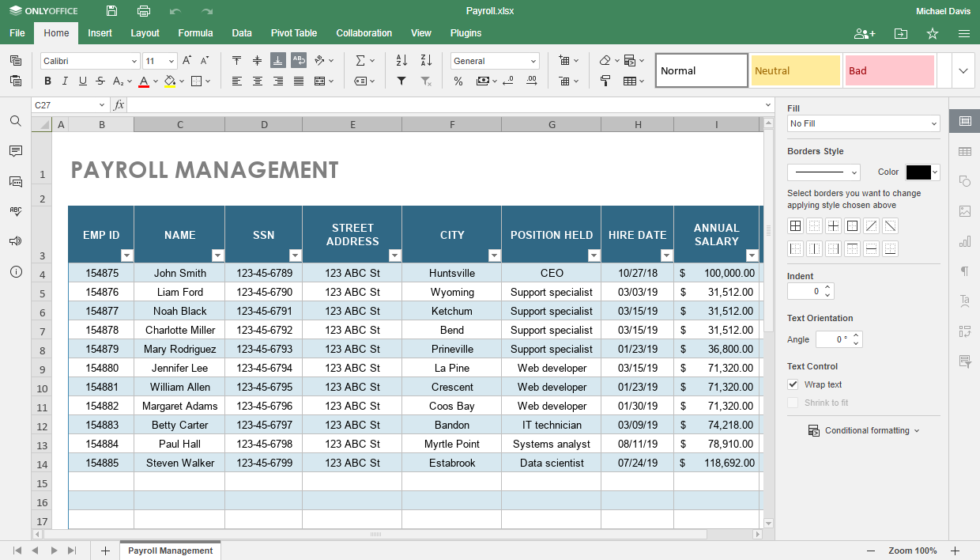Click the Save icon in title bar

pos(111,11)
